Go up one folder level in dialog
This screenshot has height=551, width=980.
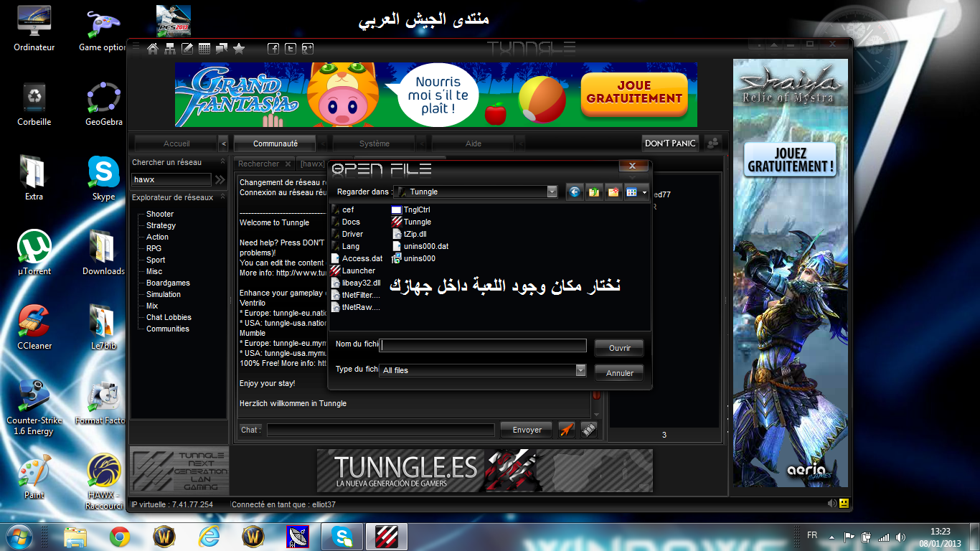click(x=594, y=192)
